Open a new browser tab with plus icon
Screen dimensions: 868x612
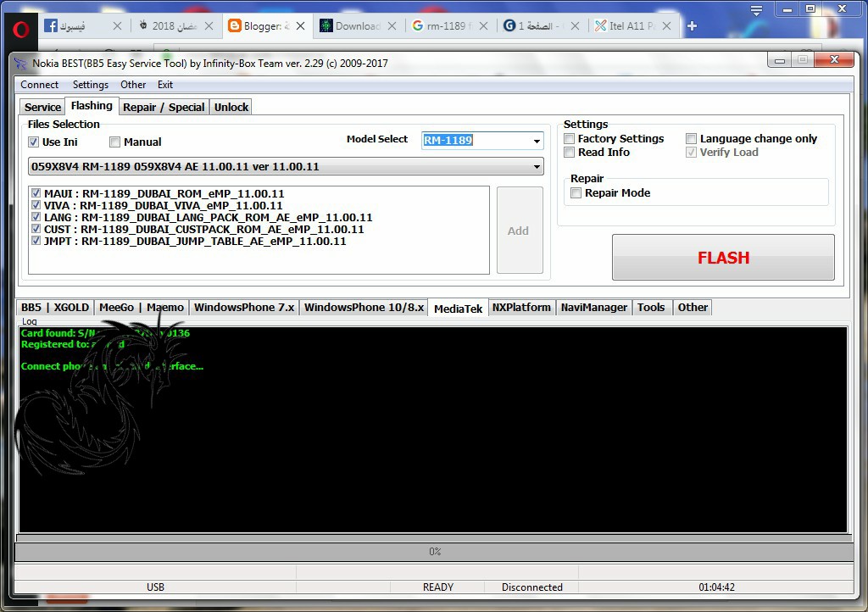[x=692, y=26]
